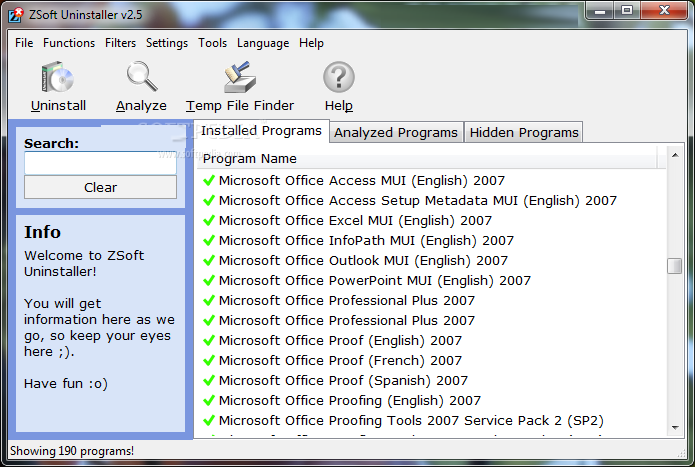Switch to the Analyzed Programs tab

pos(396,132)
